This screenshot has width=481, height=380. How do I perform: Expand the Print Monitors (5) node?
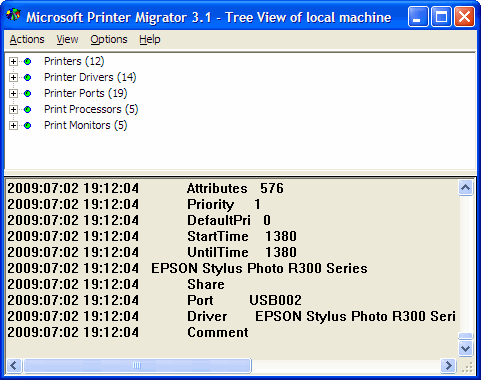(13, 125)
